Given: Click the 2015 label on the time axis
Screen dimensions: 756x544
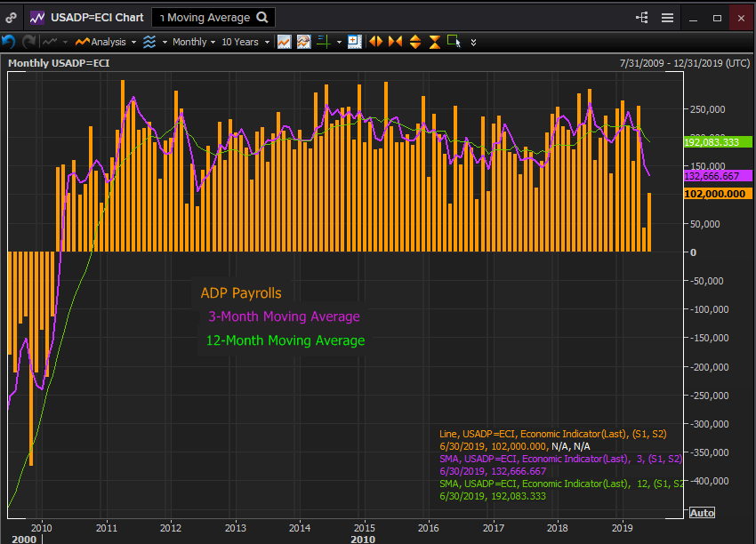Looking at the screenshot, I should click(x=364, y=528).
